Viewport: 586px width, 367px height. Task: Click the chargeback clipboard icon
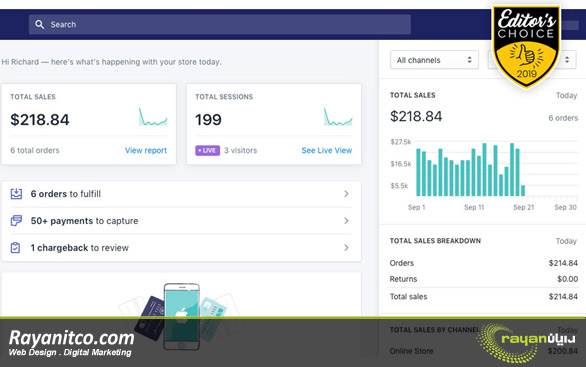[x=15, y=247]
